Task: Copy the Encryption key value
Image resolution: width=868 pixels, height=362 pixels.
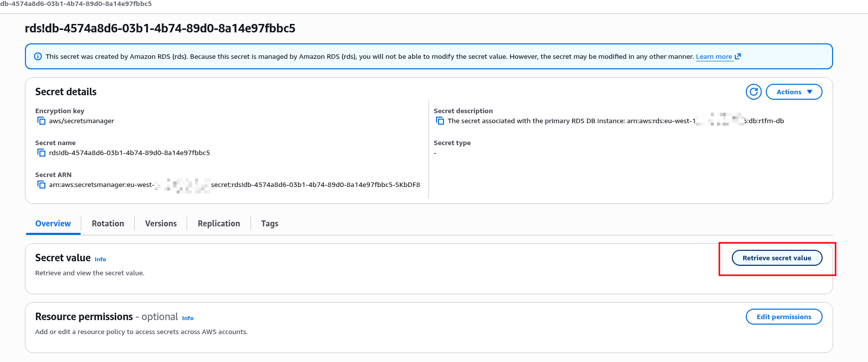Action: pos(41,121)
